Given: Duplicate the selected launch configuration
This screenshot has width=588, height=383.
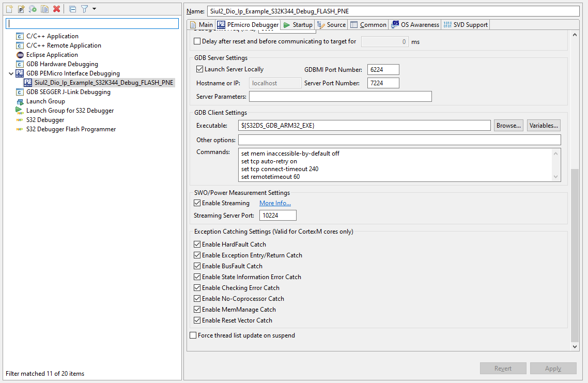Looking at the screenshot, I should pos(44,9).
